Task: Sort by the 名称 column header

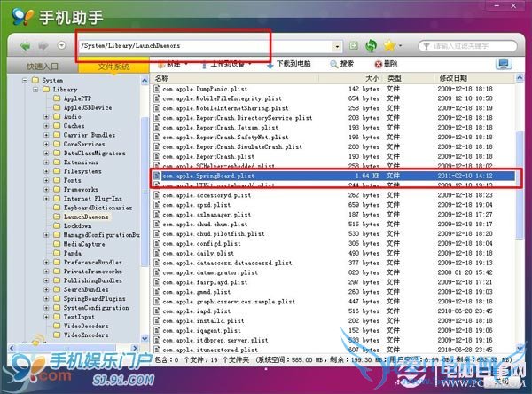Action: pyautogui.click(x=161, y=78)
